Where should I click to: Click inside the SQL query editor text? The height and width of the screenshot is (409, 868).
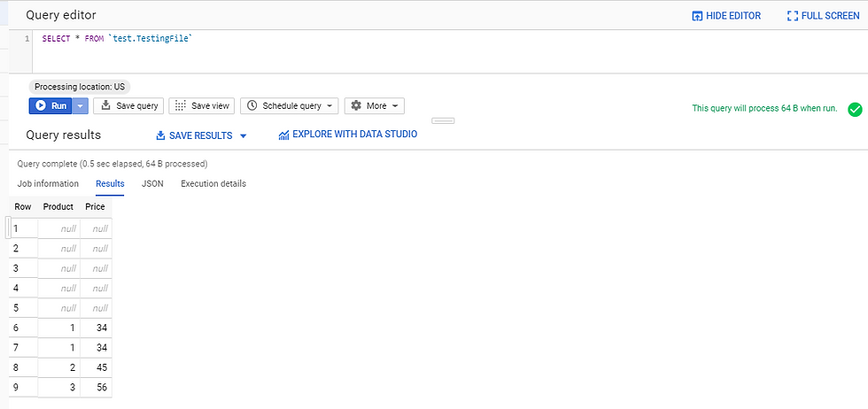[117, 39]
